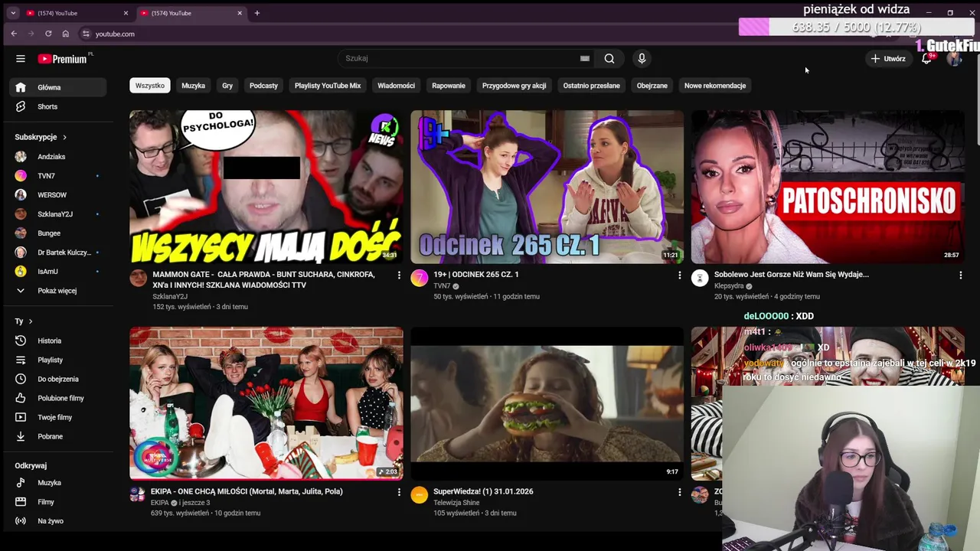Select Przygodowe gry akcji chip
Viewport: 980px width, 551px height.
pos(514,86)
